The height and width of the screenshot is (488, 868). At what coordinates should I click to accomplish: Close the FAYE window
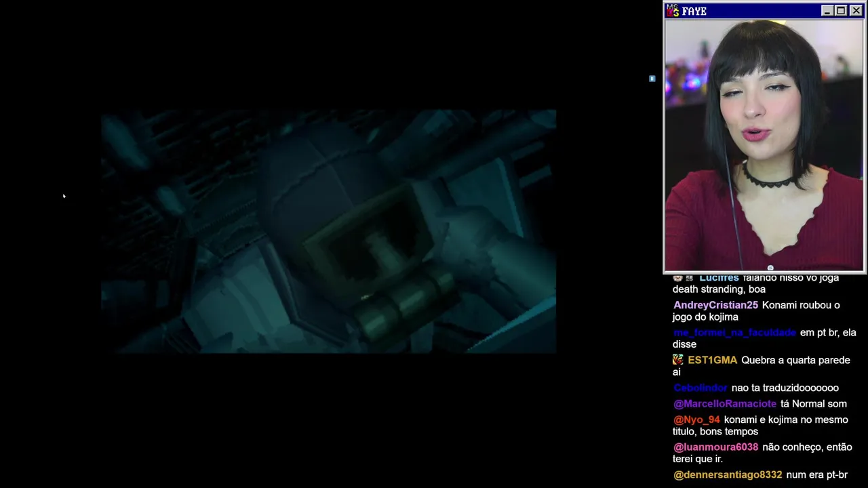coord(856,11)
